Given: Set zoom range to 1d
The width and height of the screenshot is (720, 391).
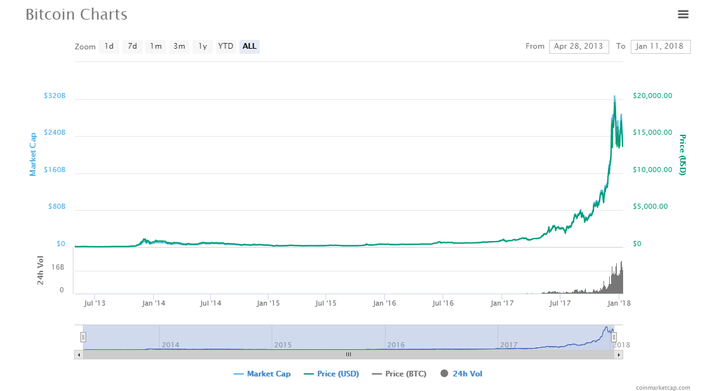Looking at the screenshot, I should [x=109, y=46].
